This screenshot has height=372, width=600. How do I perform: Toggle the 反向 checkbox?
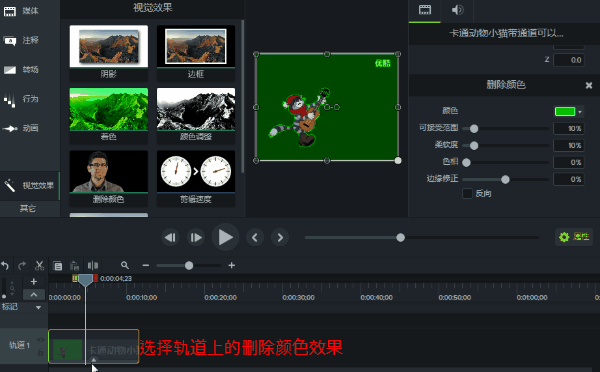[x=467, y=193]
